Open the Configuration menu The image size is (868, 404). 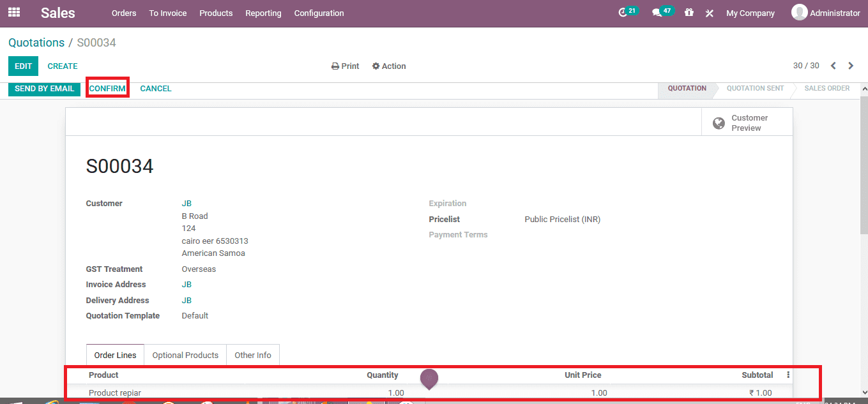(319, 13)
